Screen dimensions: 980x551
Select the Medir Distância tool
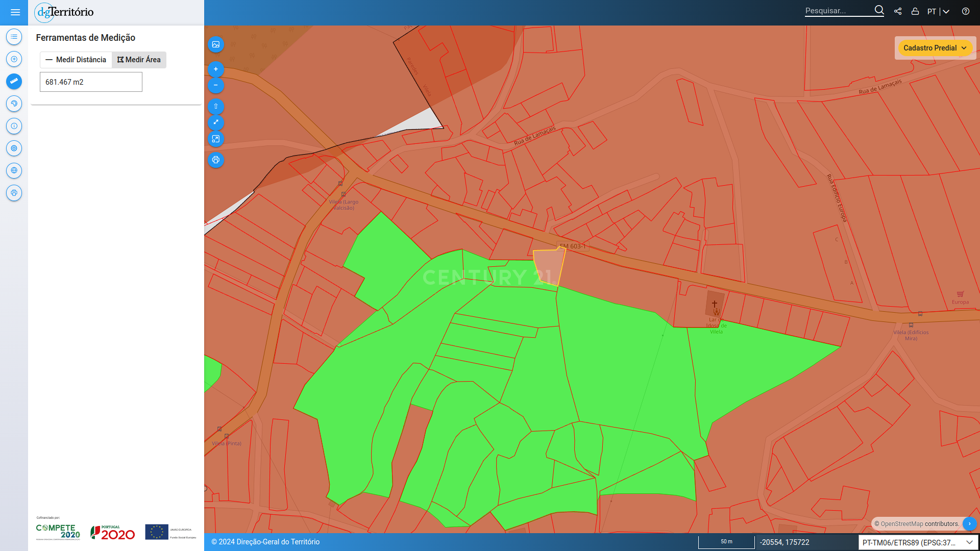pos(76,60)
